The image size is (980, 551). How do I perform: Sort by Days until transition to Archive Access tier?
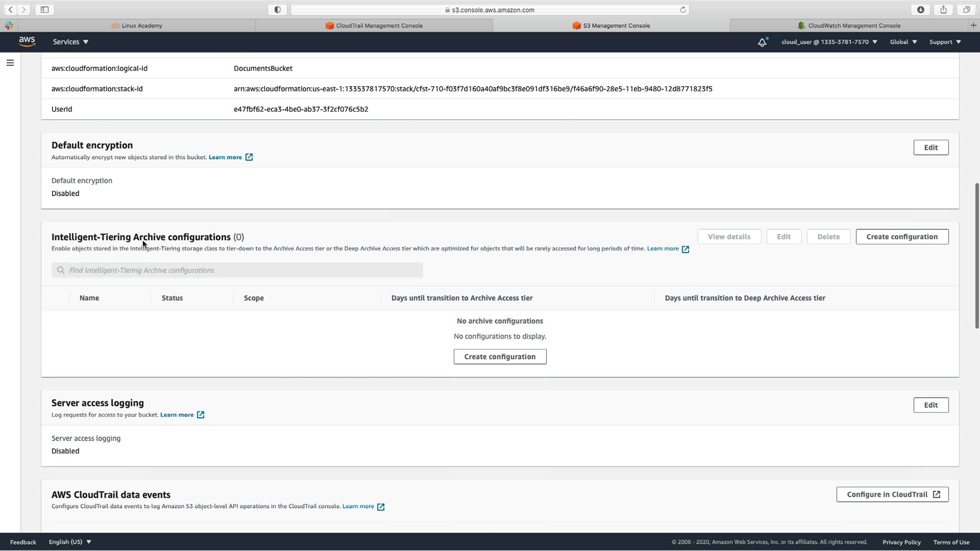[x=462, y=298]
